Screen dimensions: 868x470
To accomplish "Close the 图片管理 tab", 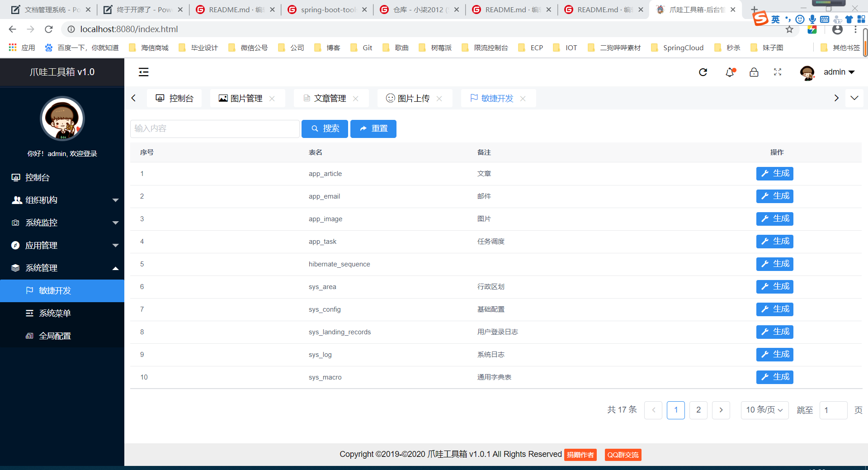I will pos(272,99).
